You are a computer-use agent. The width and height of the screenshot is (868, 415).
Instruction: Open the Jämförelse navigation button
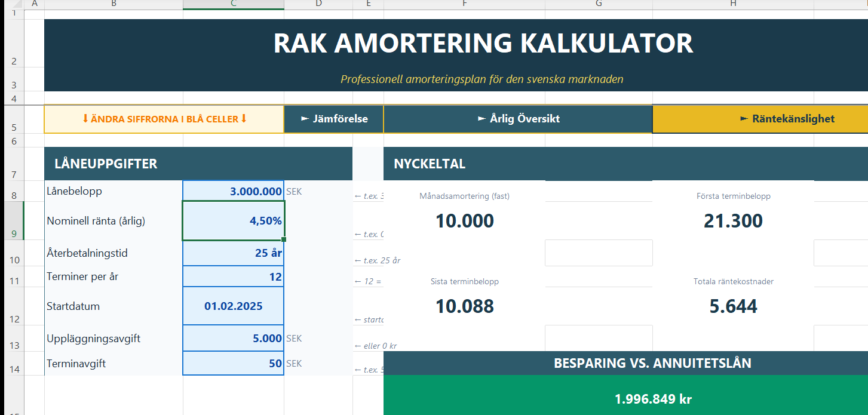(333, 119)
